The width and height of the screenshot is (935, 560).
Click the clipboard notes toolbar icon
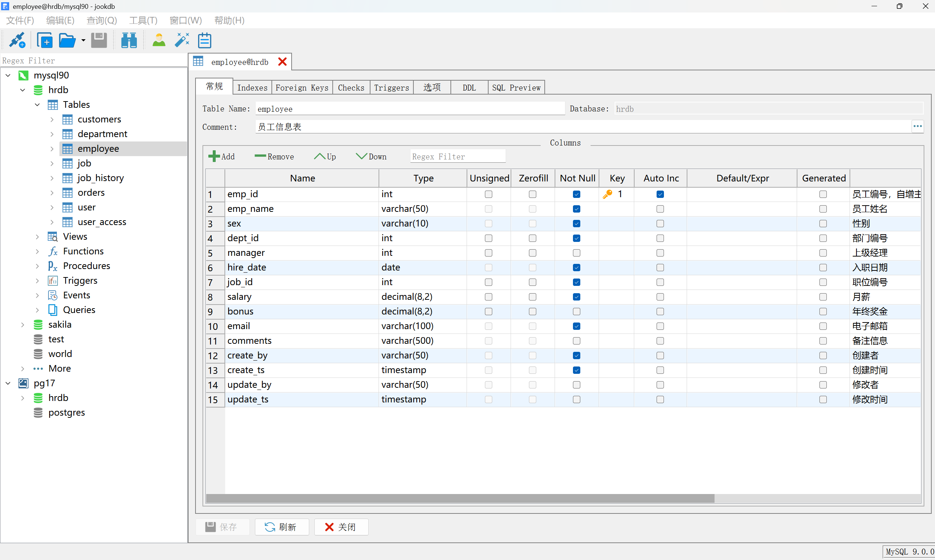(204, 40)
